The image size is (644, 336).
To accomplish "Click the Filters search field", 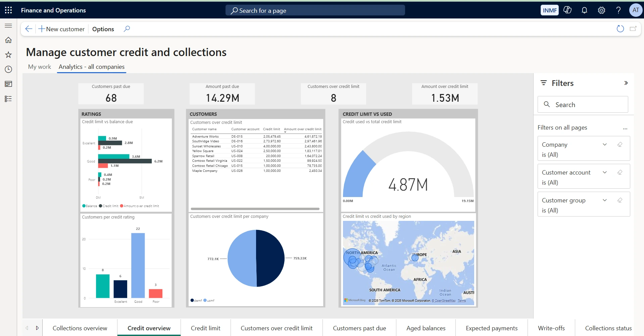I will click(x=583, y=104).
